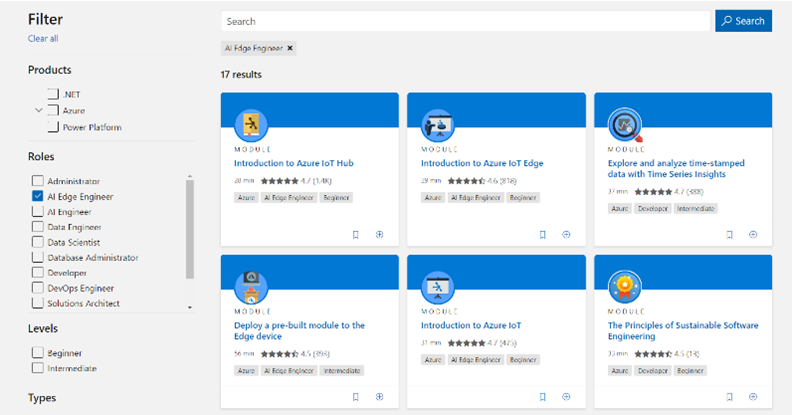Open Deploy a pre-built module to Edge device
Screen dimensions: 792x415
(x=299, y=331)
